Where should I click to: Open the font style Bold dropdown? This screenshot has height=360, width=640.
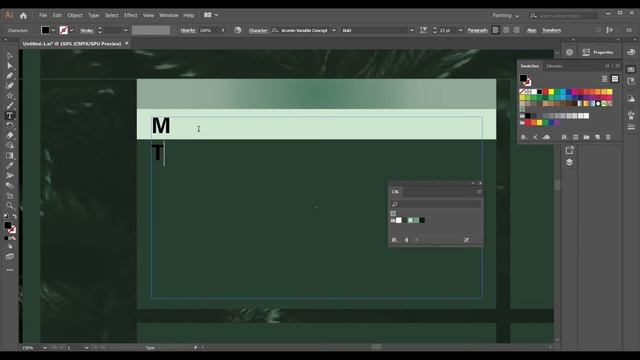pyautogui.click(x=411, y=30)
